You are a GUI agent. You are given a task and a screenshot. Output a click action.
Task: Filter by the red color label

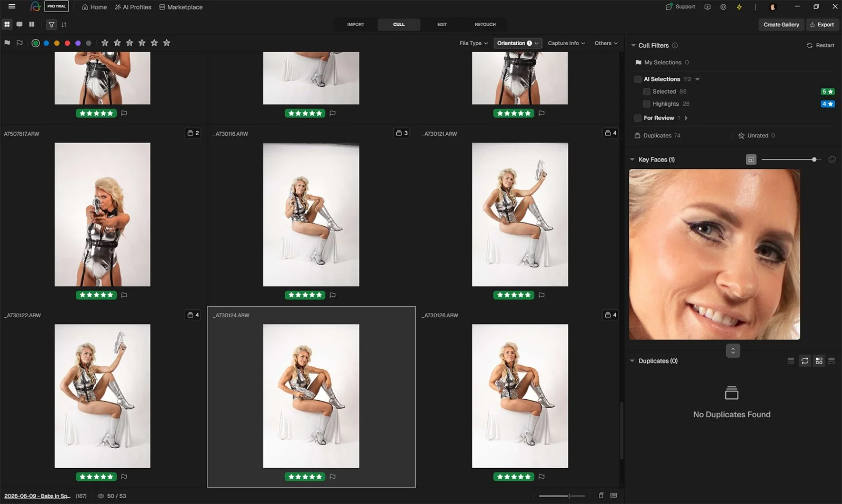click(x=67, y=43)
